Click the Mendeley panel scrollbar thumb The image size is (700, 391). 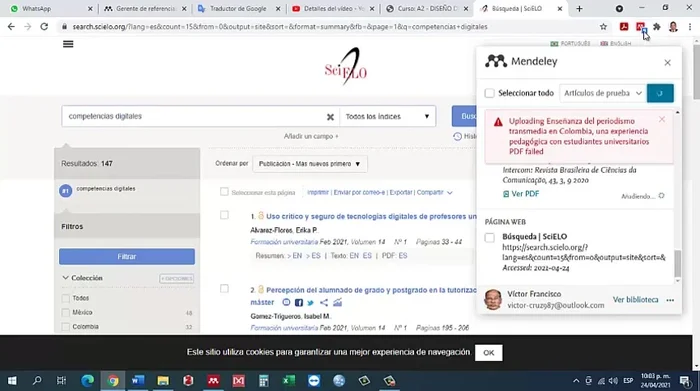coord(678,264)
